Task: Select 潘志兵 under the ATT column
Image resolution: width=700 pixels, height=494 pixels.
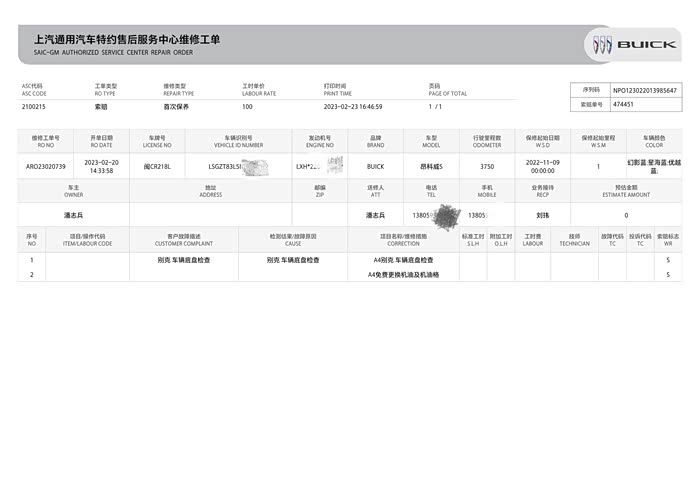Action: [x=375, y=215]
